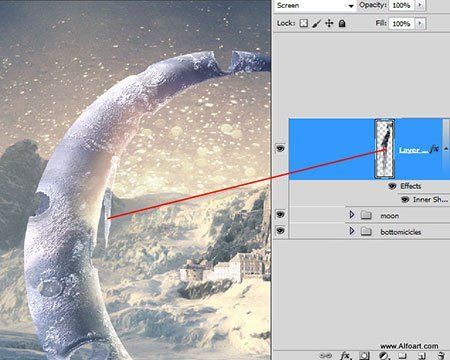The width and height of the screenshot is (450, 360).
Task: Delete layer with trash icon
Action: (441, 356)
